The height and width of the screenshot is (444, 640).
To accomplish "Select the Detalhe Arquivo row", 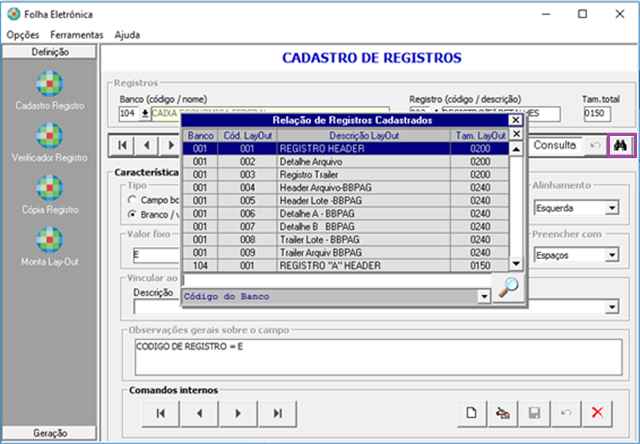I will tap(346, 162).
